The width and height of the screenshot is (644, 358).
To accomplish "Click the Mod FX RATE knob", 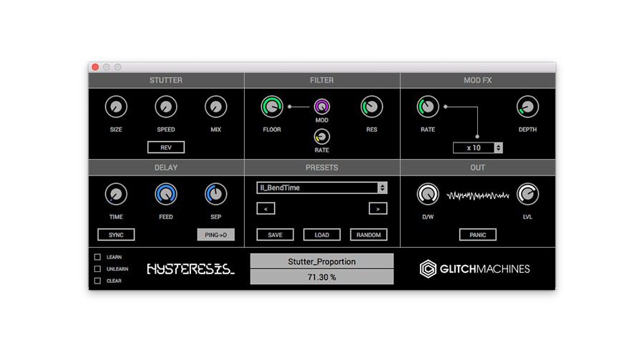I will 428,107.
